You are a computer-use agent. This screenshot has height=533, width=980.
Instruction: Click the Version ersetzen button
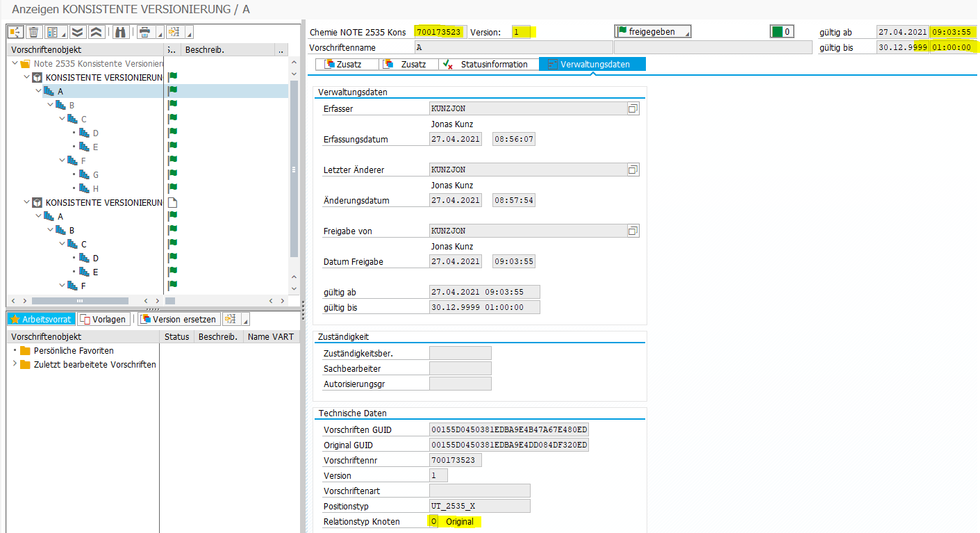(178, 319)
